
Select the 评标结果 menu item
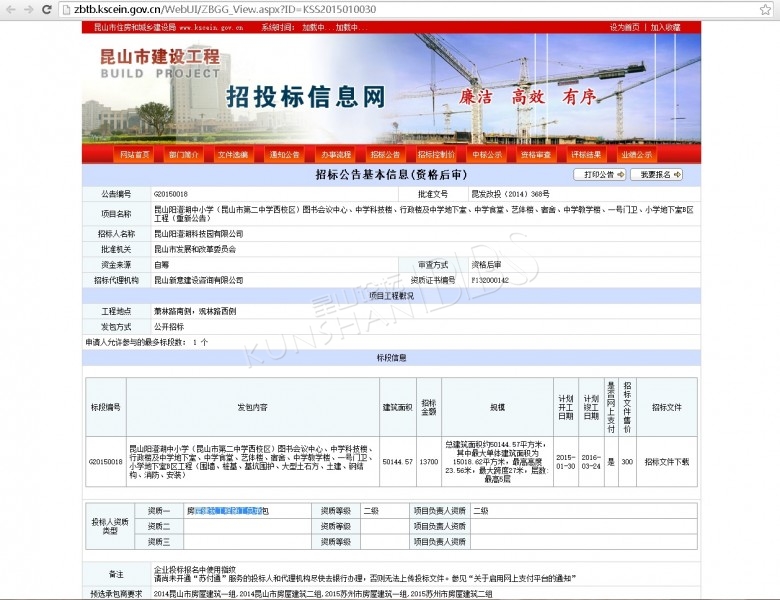pyautogui.click(x=586, y=154)
